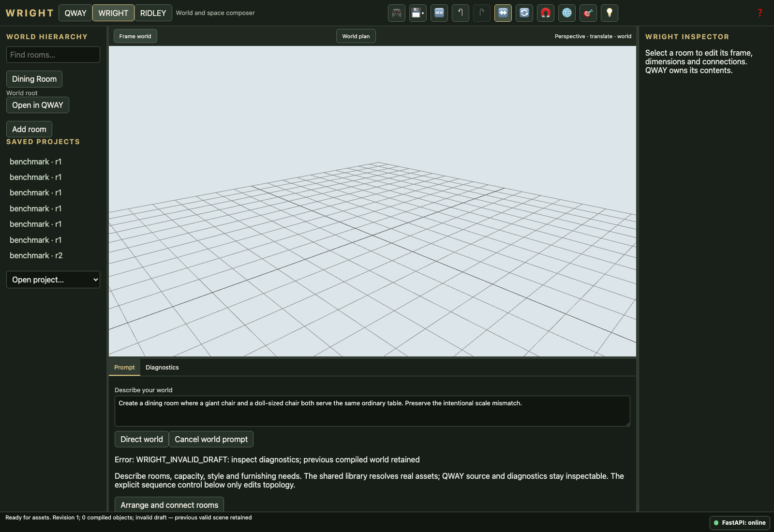Click the dartboard target icon
774x532 pixels.
click(588, 13)
